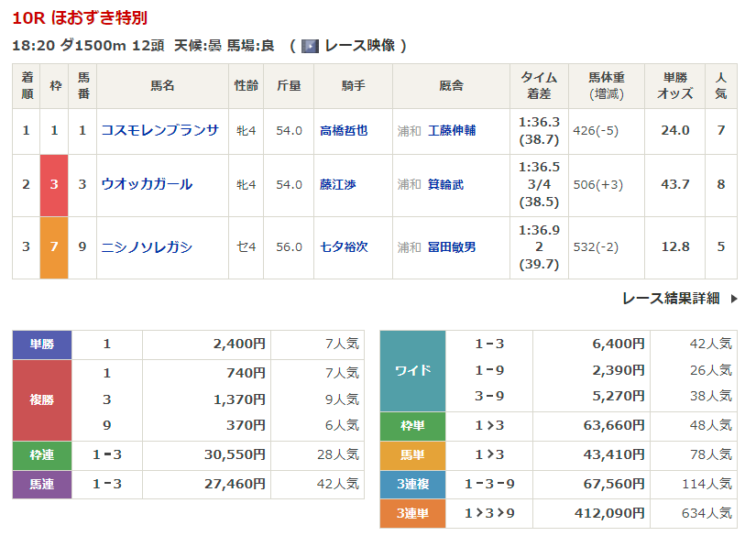Viewport: 756px width, 536px height.
Task: Open trainer 冨田敏男 page
Action: point(451,247)
